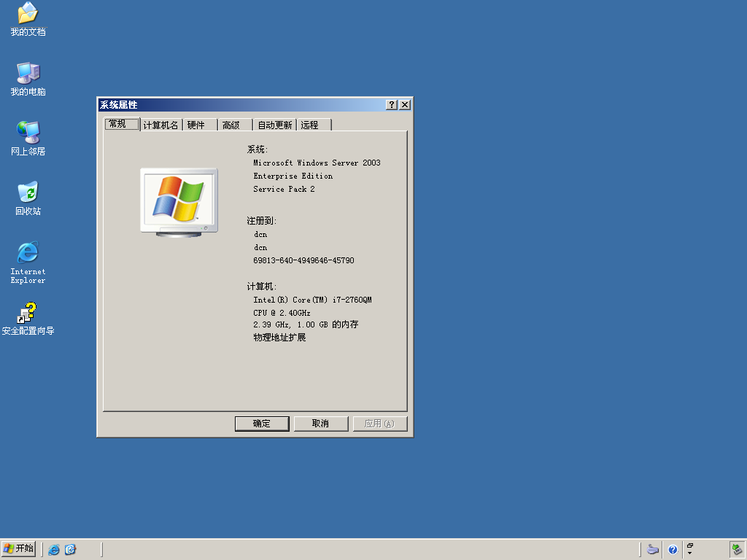Select the 网上邻居 desktop icon
Viewport: 747px width, 560px height.
28,139
